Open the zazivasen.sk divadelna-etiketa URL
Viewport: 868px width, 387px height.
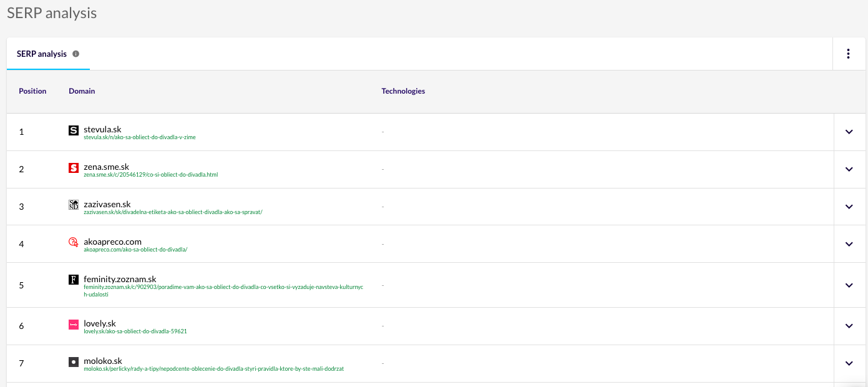coord(173,212)
